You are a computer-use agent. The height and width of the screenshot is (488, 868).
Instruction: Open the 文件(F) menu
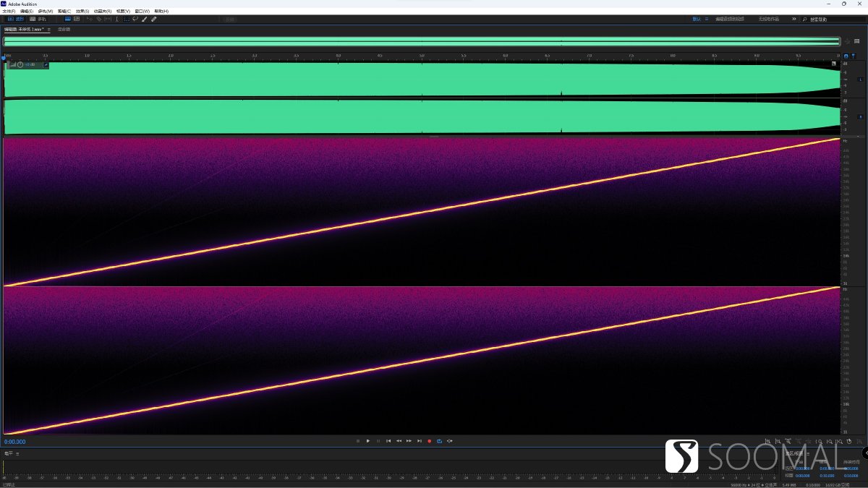[x=9, y=11]
